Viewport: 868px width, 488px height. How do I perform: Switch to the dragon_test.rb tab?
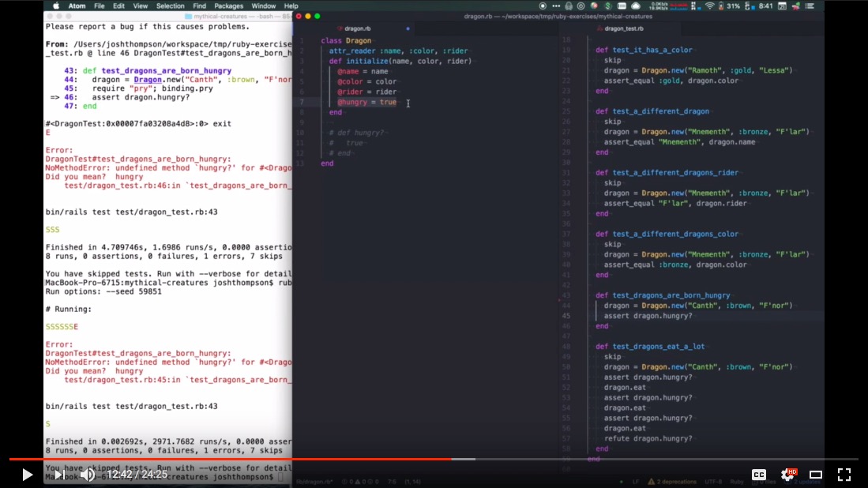pyautogui.click(x=623, y=28)
